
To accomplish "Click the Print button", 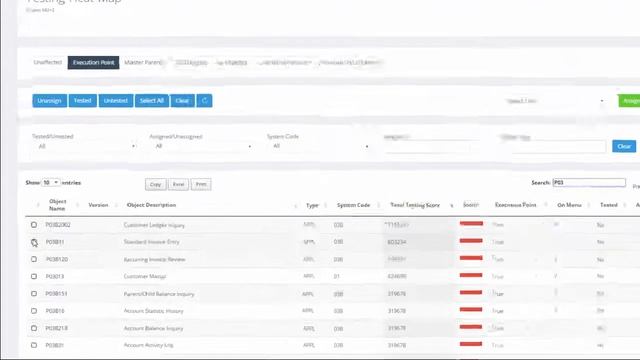I will point(201,184).
